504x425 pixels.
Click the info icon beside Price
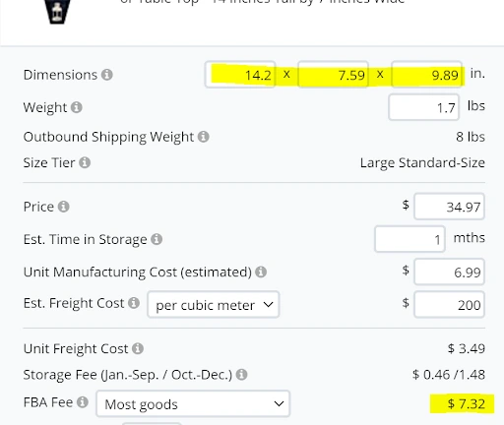(64, 207)
